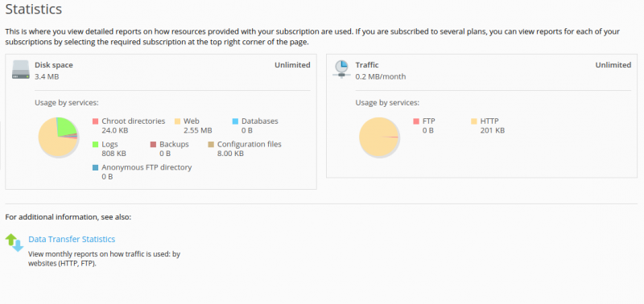The width and height of the screenshot is (644, 304).
Task: Click the HTTP traffic legend swatch
Action: (474, 121)
